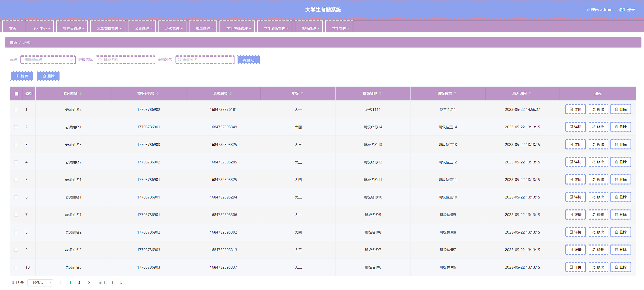Viewport: 644px width, 290px height.
Task: Toggle the select-all header checkbox
Action: (17, 94)
